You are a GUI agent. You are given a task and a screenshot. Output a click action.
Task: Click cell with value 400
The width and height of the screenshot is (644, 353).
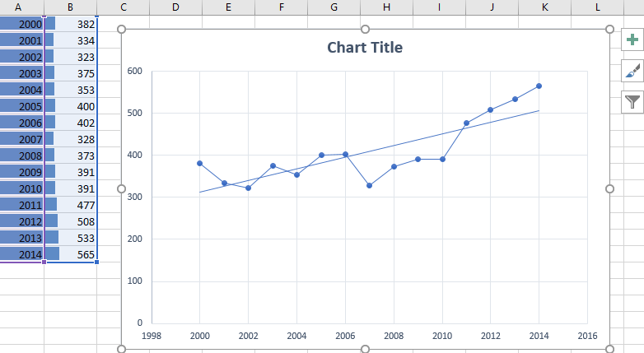point(70,106)
